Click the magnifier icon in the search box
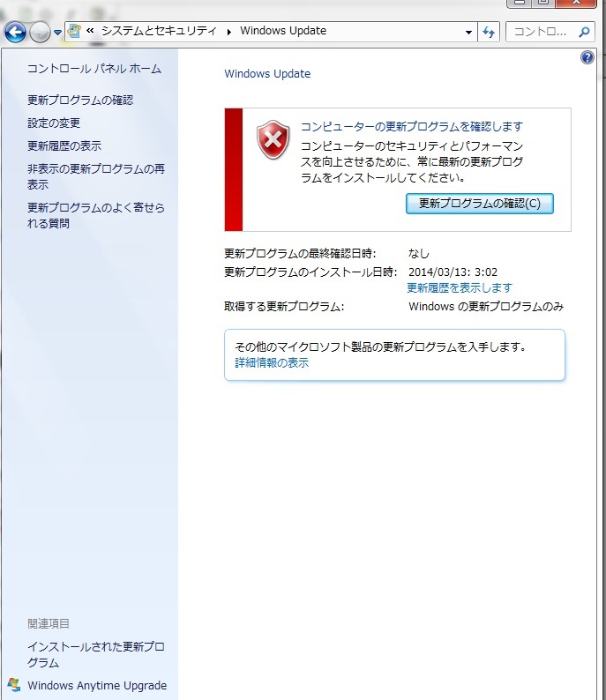Viewport: 606px width, 700px height. click(x=584, y=32)
